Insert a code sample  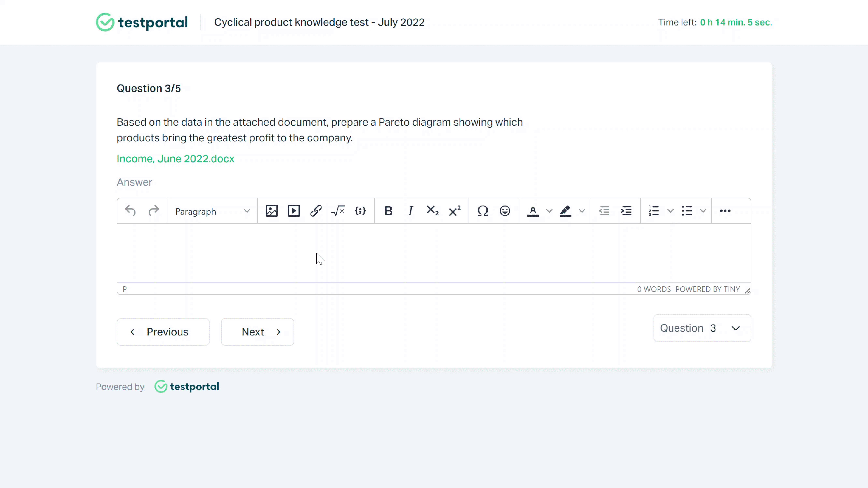click(360, 211)
